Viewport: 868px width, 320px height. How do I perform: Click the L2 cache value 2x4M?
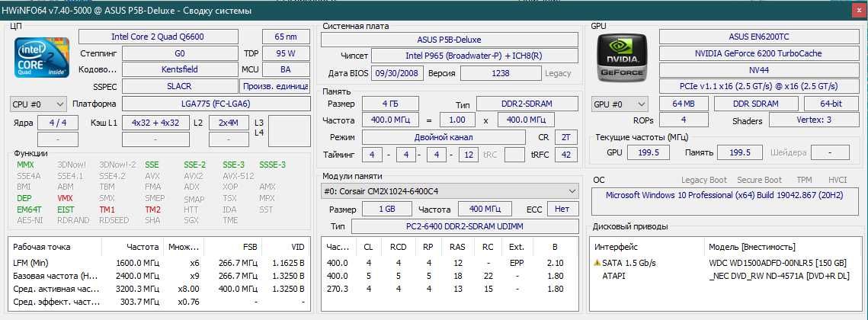coord(228,123)
